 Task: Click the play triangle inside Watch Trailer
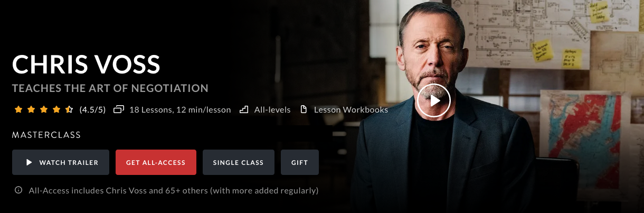(30, 163)
